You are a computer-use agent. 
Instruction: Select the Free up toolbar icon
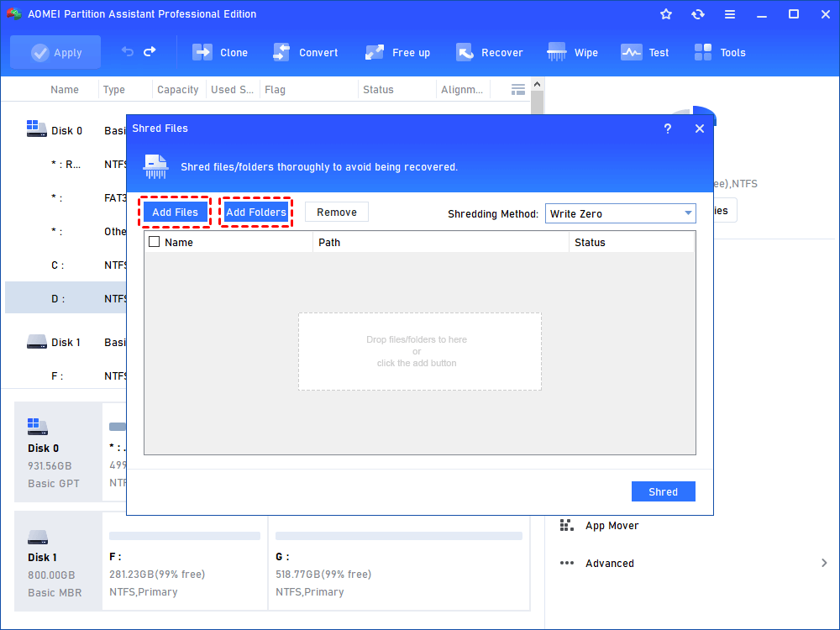click(x=375, y=52)
